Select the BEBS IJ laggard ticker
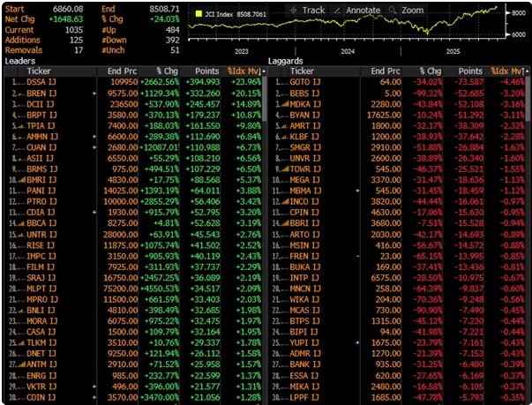Viewport: 532px width, 405px height. (x=304, y=94)
